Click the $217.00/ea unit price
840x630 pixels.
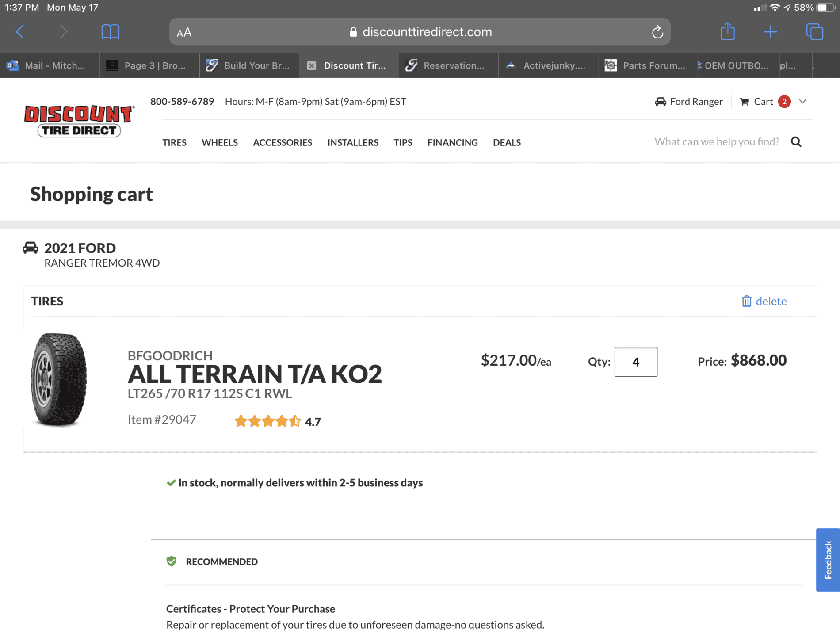tap(516, 361)
